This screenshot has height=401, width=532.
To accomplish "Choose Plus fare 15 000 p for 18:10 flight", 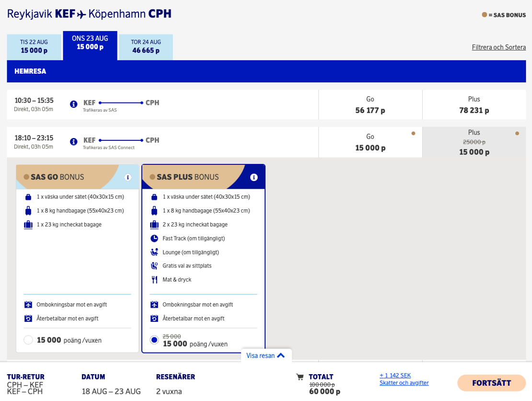I will (474, 142).
